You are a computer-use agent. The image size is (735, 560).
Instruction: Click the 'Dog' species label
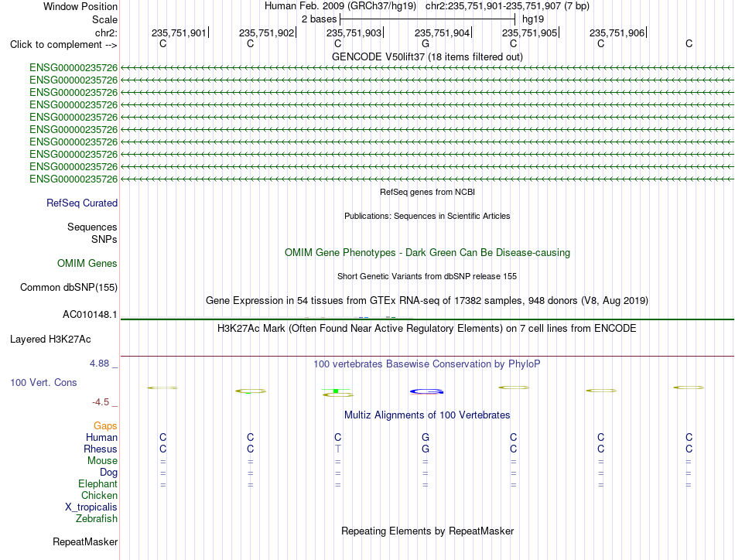coord(108,473)
